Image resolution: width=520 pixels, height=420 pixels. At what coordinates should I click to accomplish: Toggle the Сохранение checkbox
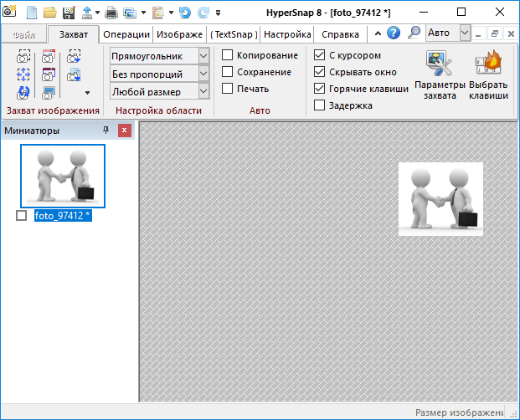pos(228,72)
